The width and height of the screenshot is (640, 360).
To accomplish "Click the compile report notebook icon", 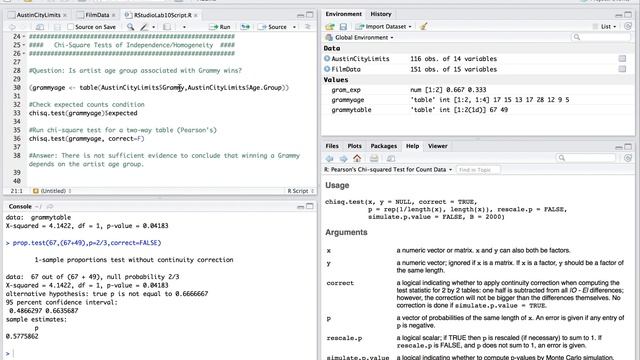I will 167,27.
